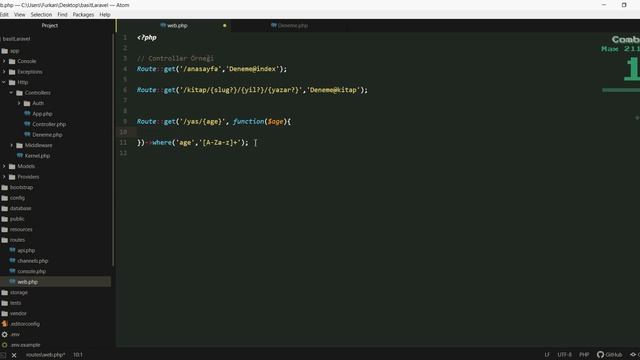The image size is (640, 360).
Task: Open the Selection menu
Action: pyautogui.click(x=41, y=15)
